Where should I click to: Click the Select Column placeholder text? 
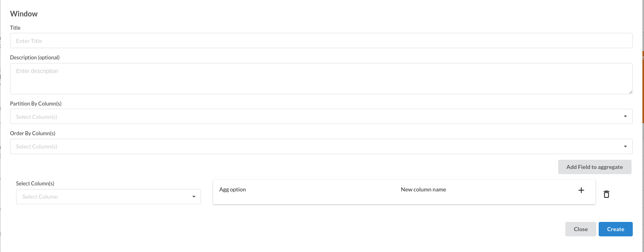[x=40, y=197]
